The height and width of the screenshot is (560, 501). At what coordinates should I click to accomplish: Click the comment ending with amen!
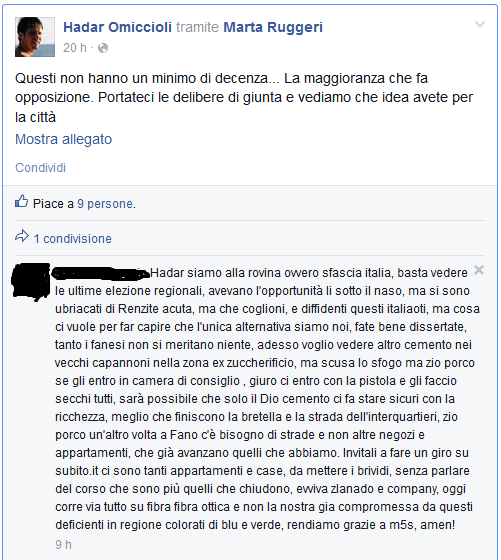tap(267, 399)
